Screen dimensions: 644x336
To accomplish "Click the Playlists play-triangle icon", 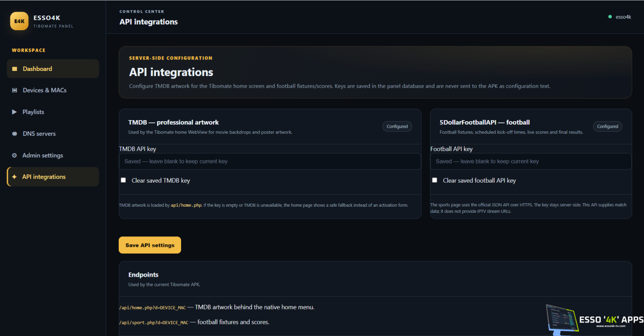I will (14, 112).
